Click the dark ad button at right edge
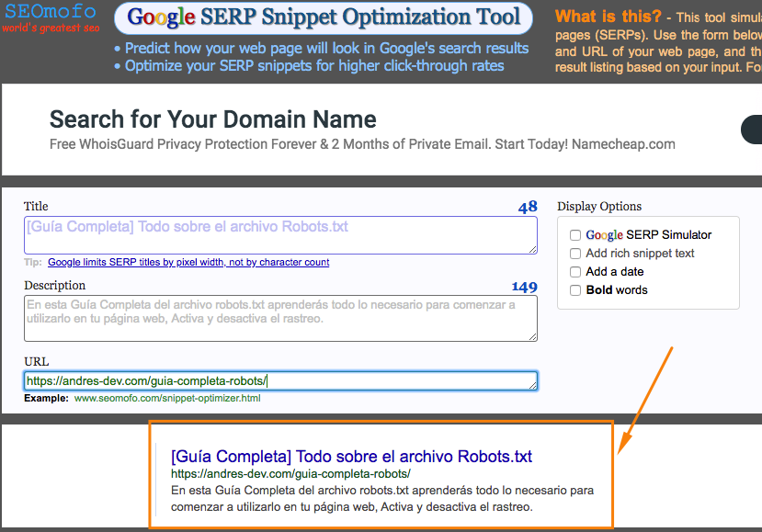Viewport: 762px width, 532px height. 751,130
